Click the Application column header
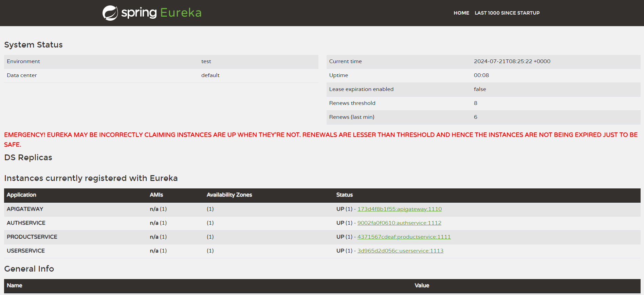Screen dimensions: 644x295 coord(21,195)
